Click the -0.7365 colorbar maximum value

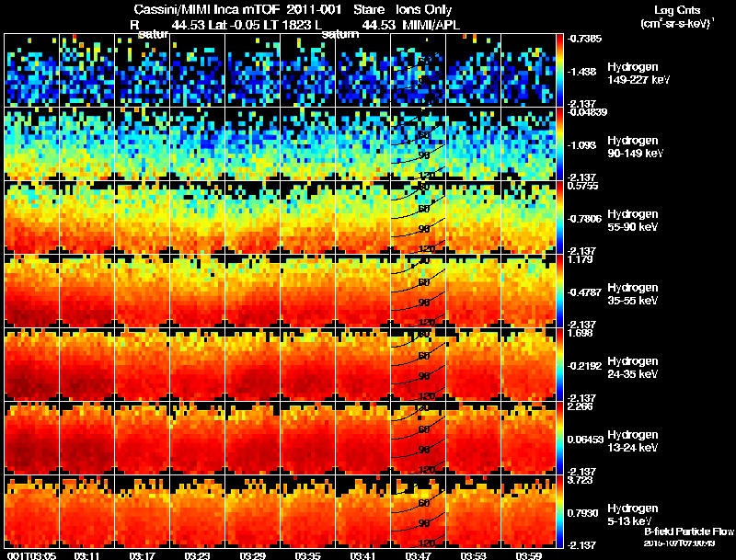point(584,39)
